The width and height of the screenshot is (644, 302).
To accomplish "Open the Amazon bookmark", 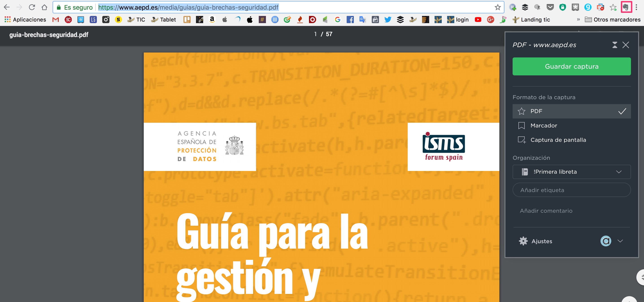I will 212,20.
